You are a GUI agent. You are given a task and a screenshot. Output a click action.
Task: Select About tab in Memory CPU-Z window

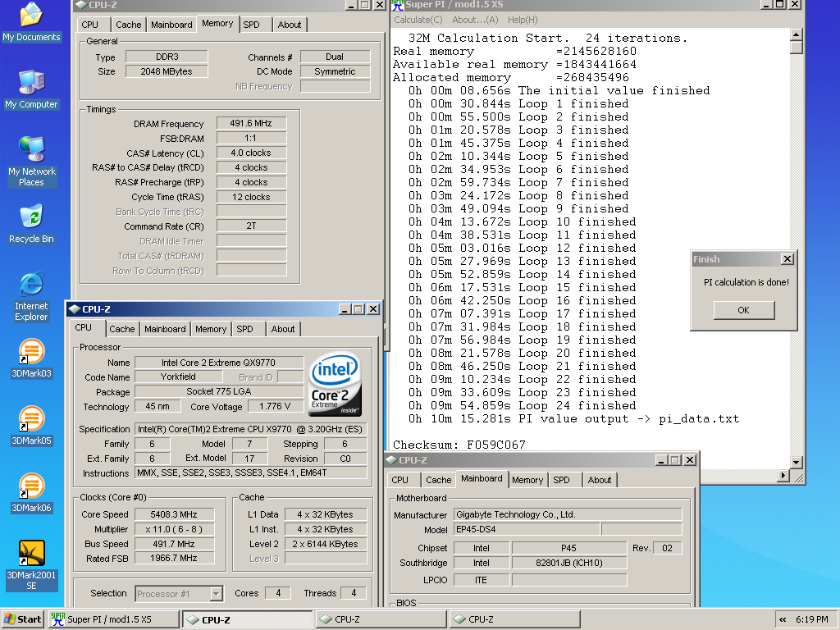290,25
